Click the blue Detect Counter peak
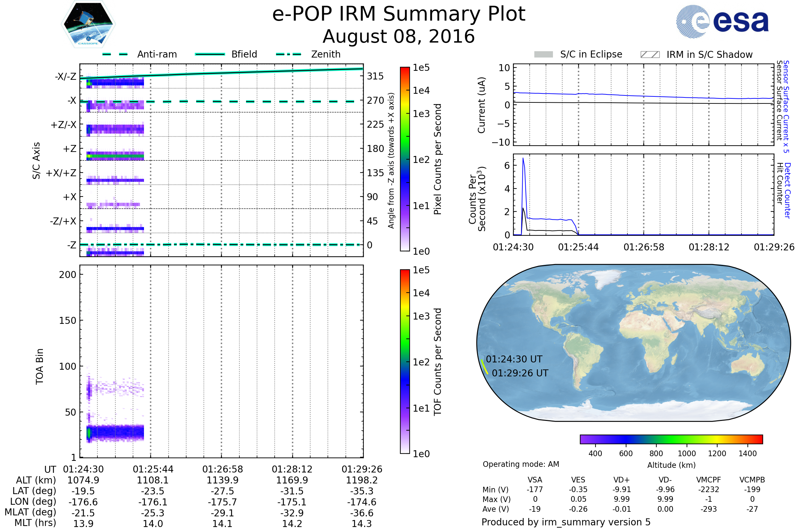 tap(523, 159)
